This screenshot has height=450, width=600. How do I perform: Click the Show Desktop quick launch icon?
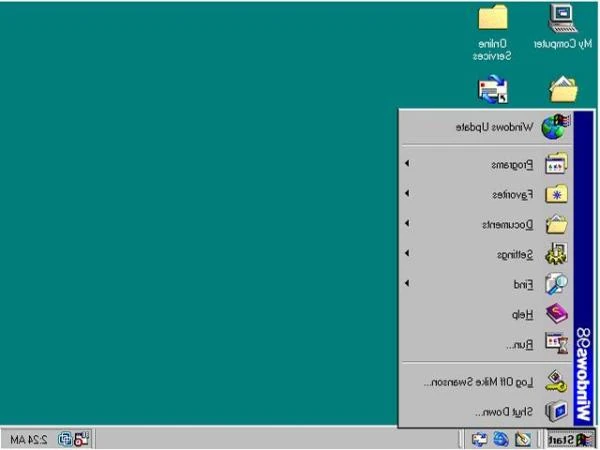(x=523, y=440)
